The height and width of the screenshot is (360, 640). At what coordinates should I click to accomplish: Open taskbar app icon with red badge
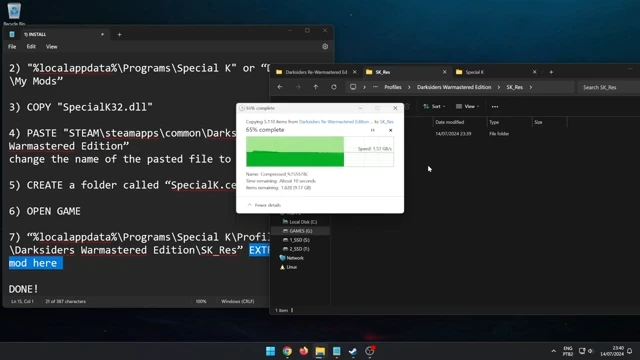[370, 351]
